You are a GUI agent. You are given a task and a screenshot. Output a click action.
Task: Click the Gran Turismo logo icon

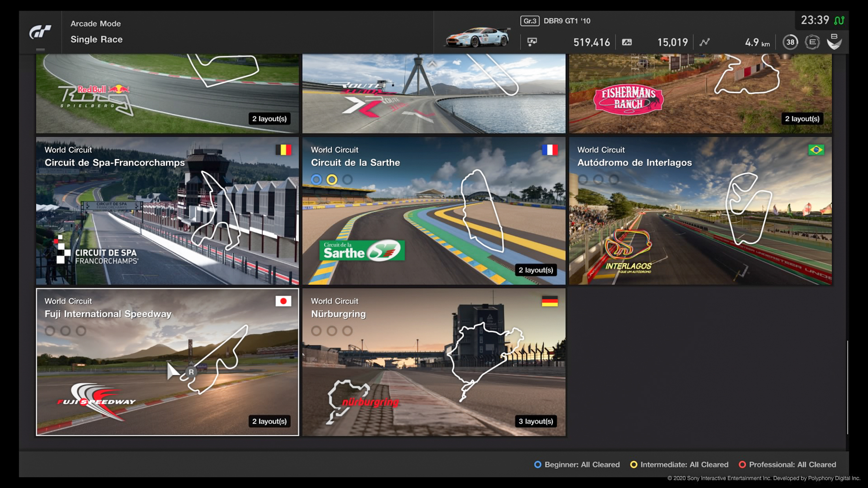(x=40, y=32)
